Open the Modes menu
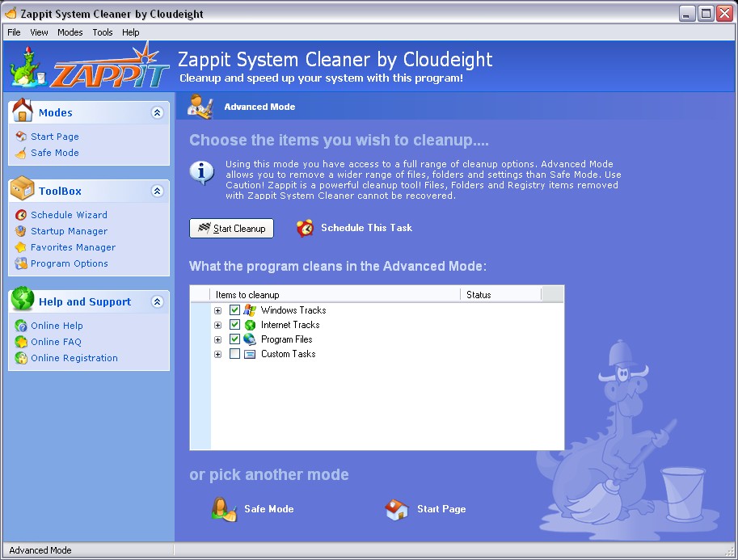738x560 pixels. (70, 32)
